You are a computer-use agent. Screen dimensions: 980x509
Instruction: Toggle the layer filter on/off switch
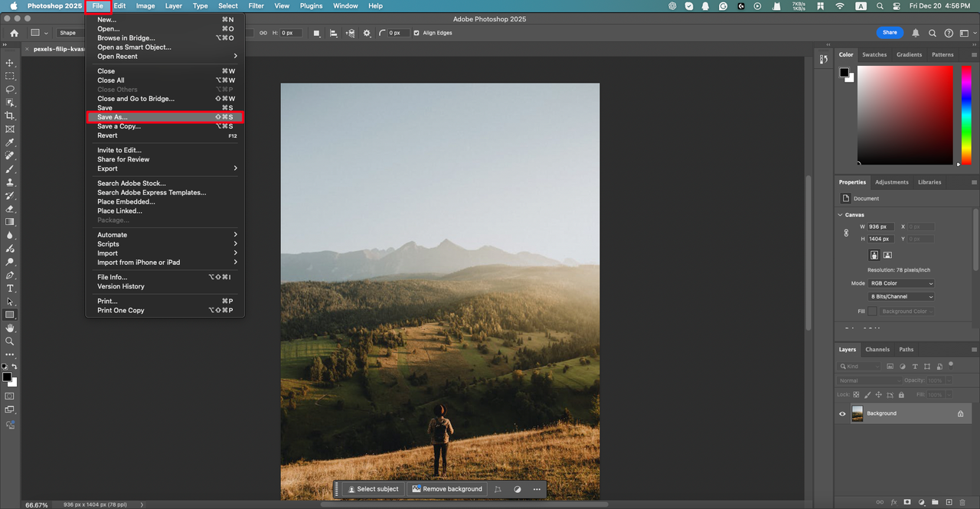point(950,365)
